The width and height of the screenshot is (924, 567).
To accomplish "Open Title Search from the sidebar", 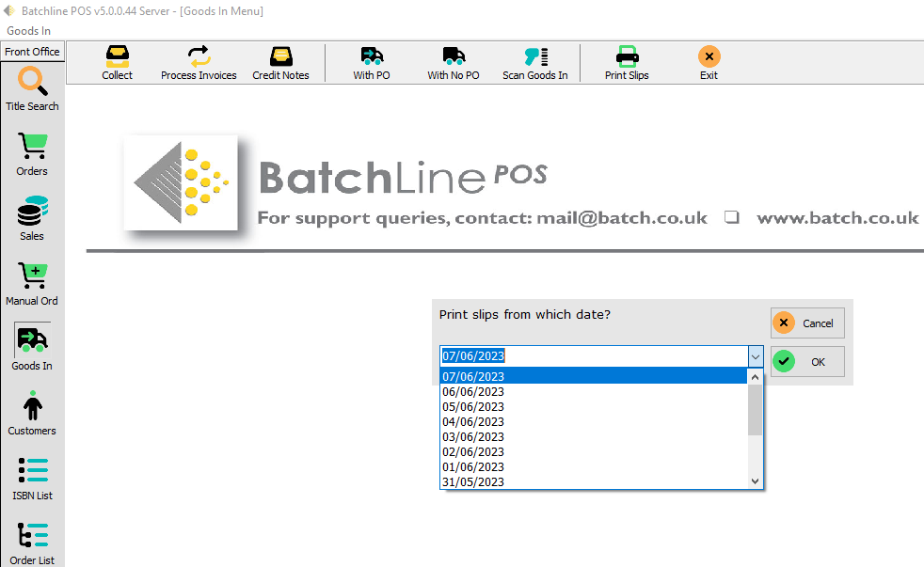I will [x=32, y=89].
